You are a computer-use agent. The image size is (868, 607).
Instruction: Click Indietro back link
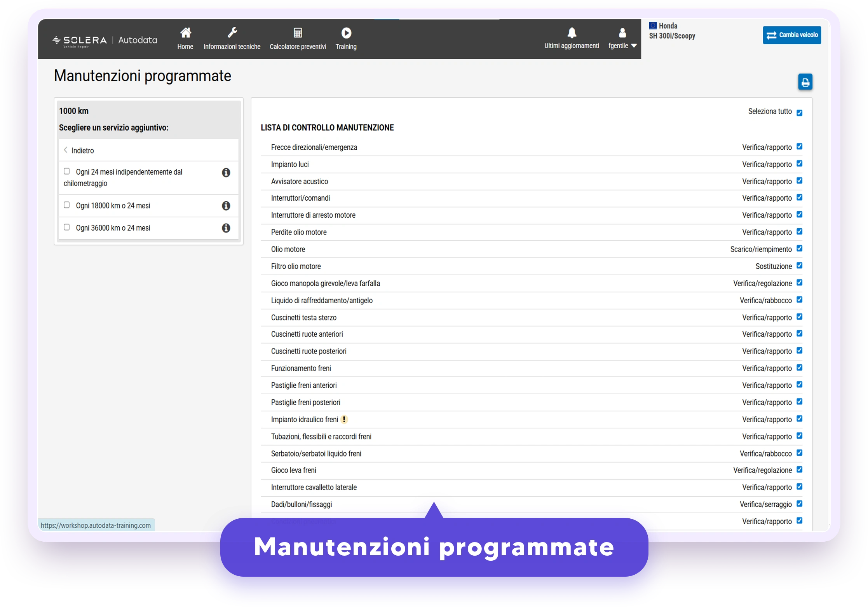[x=83, y=150]
